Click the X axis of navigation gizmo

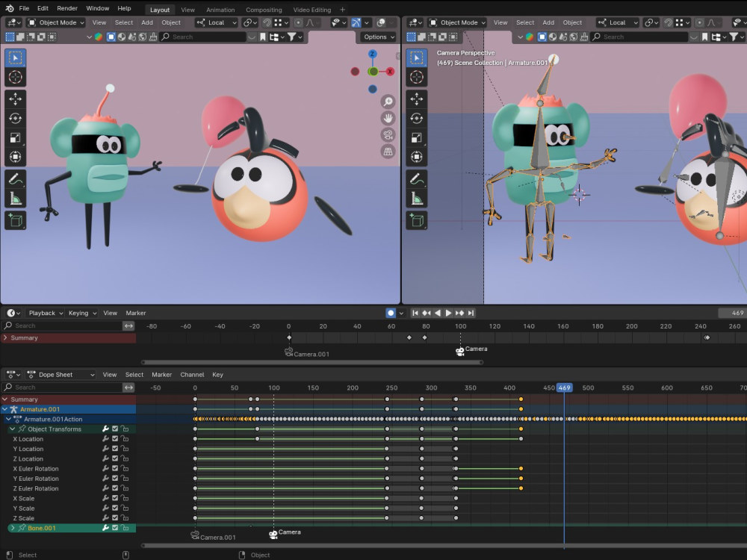point(390,72)
